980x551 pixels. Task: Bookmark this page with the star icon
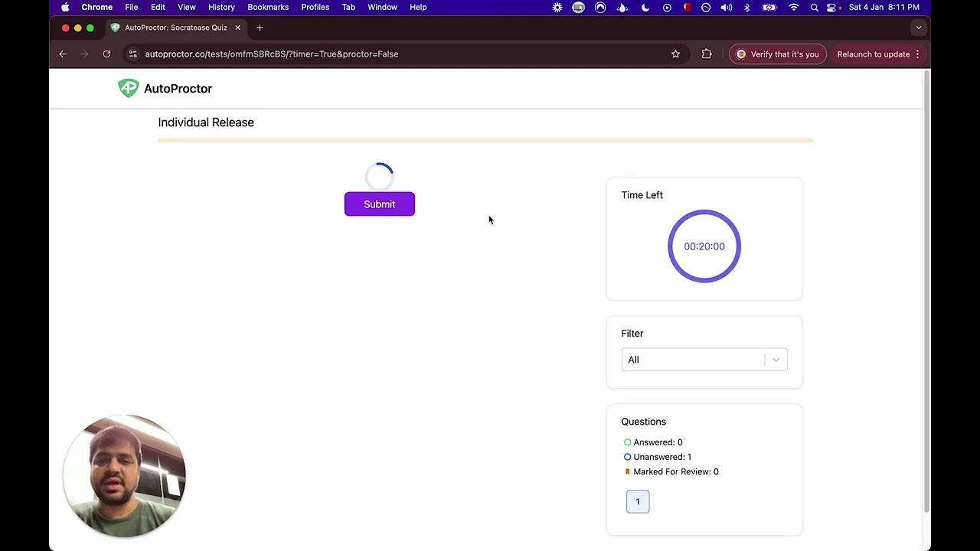point(675,54)
